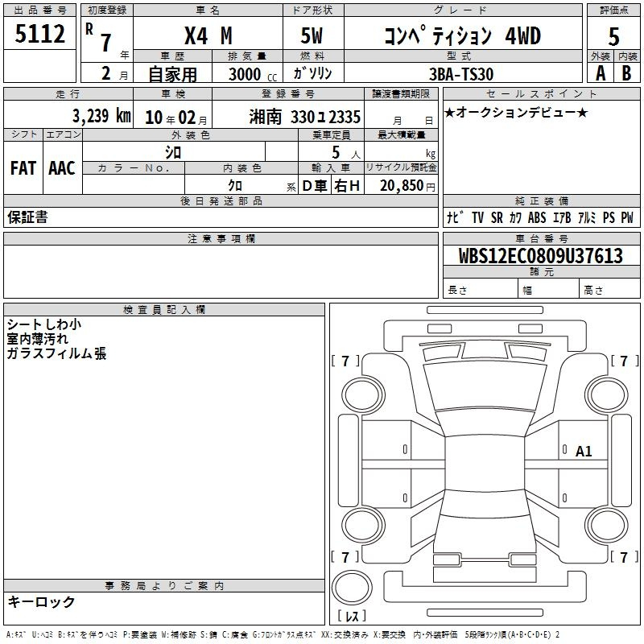Select the mileage 3,239 km

[x=101, y=116]
